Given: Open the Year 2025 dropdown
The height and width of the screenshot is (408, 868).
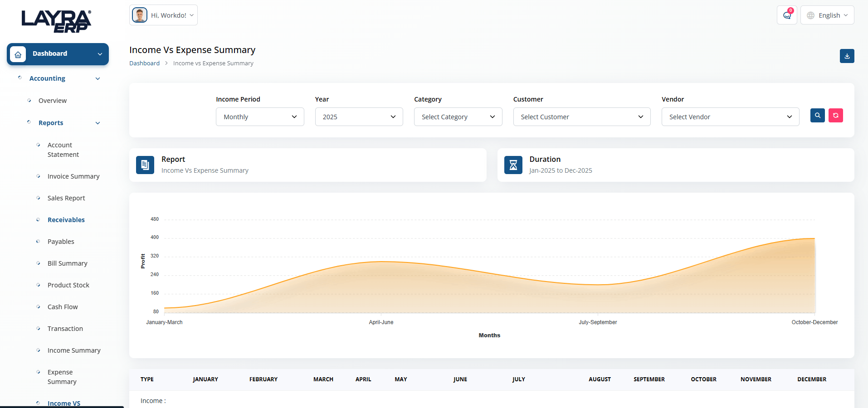Looking at the screenshot, I should coord(359,117).
